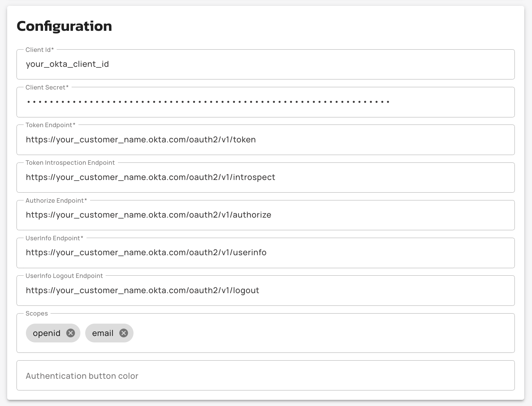
Task: Click the Token Introspection Endpoint field
Action: click(x=265, y=177)
